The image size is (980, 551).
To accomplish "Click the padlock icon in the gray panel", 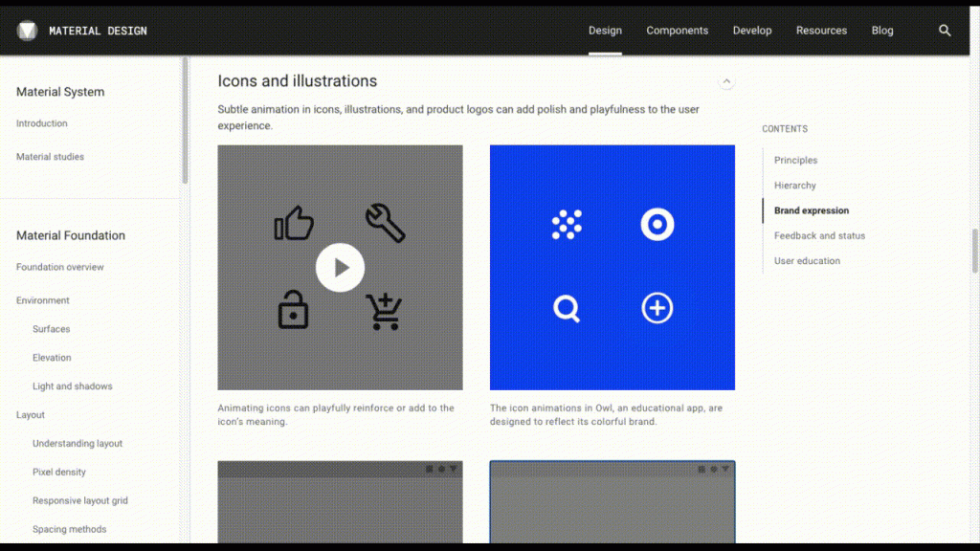I will 293,311.
